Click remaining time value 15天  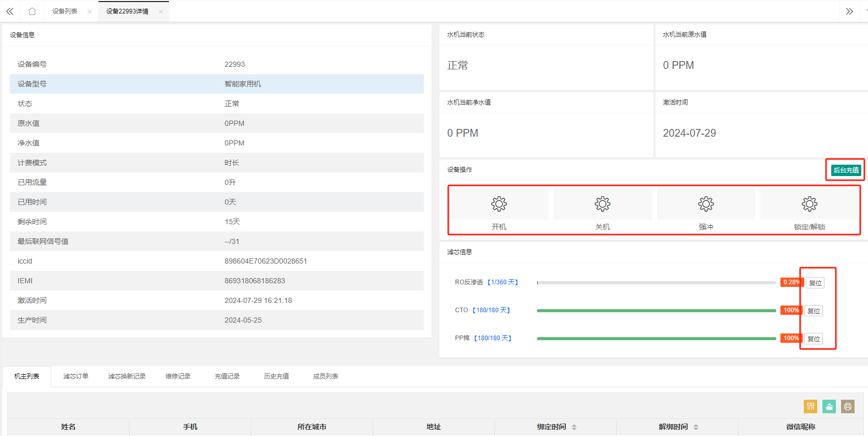point(232,222)
